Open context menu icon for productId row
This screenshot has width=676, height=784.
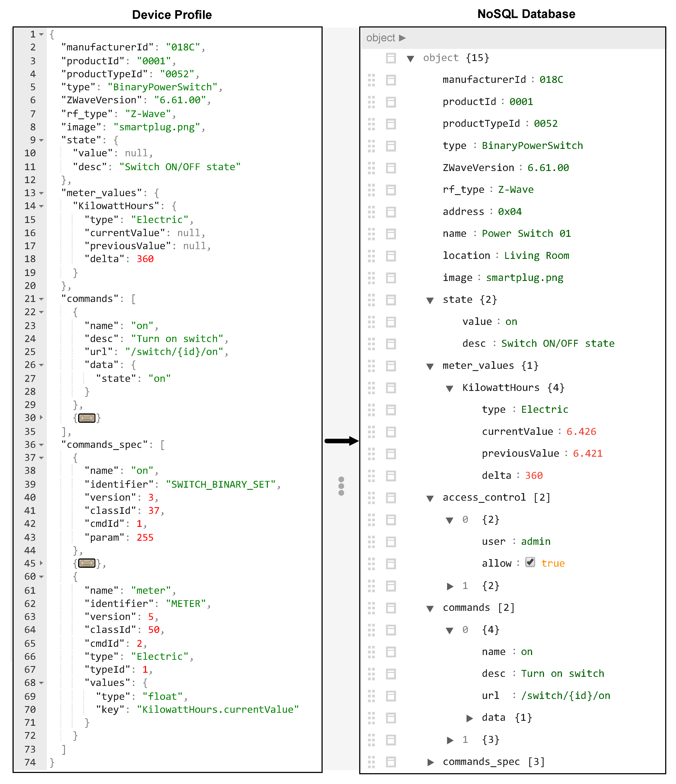pyautogui.click(x=391, y=102)
